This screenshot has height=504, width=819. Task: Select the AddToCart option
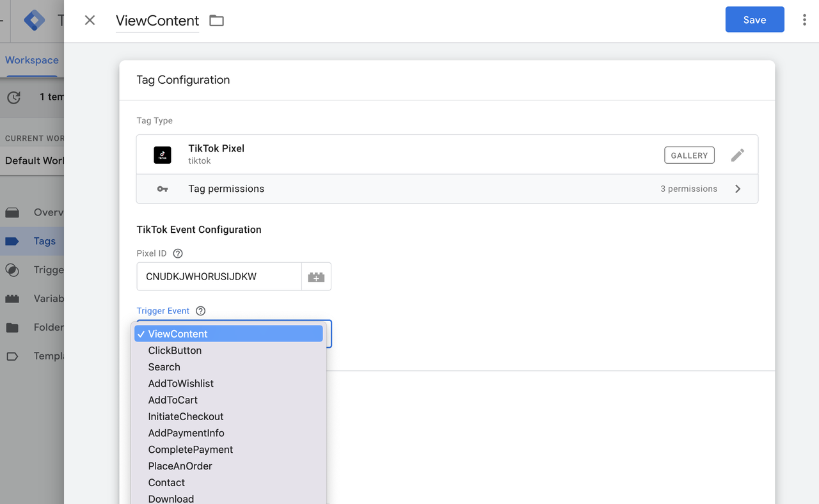(x=228, y=400)
